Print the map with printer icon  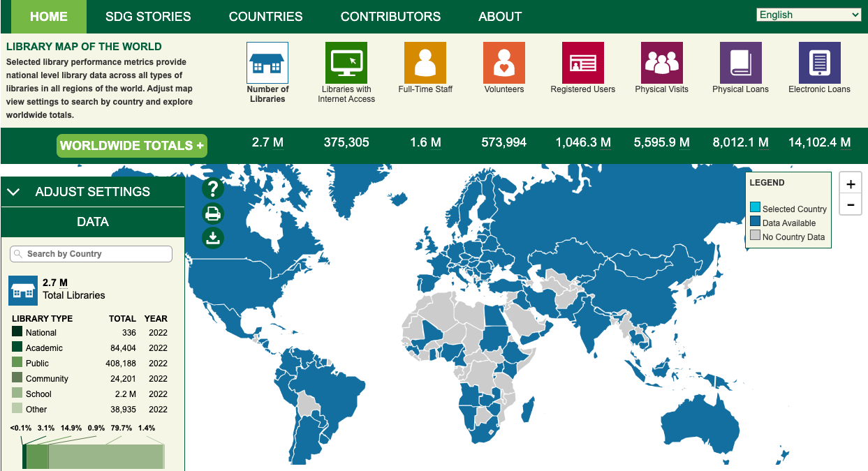pos(213,214)
